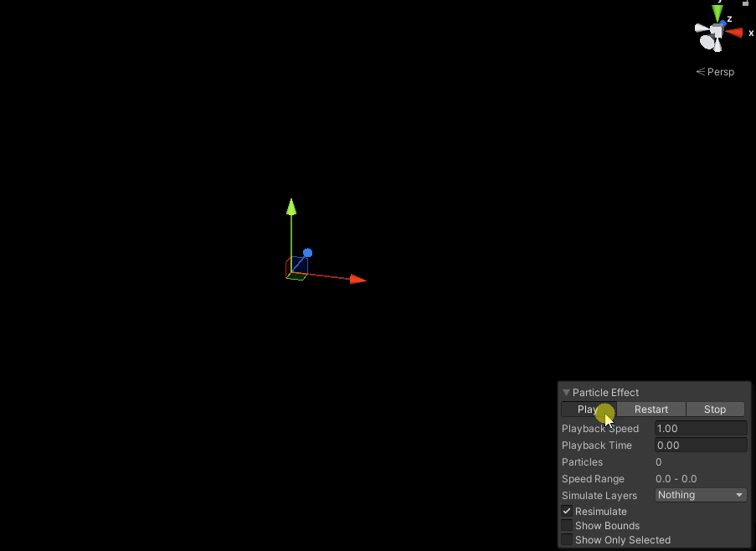
Task: Click the Particle Effect title text
Action: [x=605, y=393]
